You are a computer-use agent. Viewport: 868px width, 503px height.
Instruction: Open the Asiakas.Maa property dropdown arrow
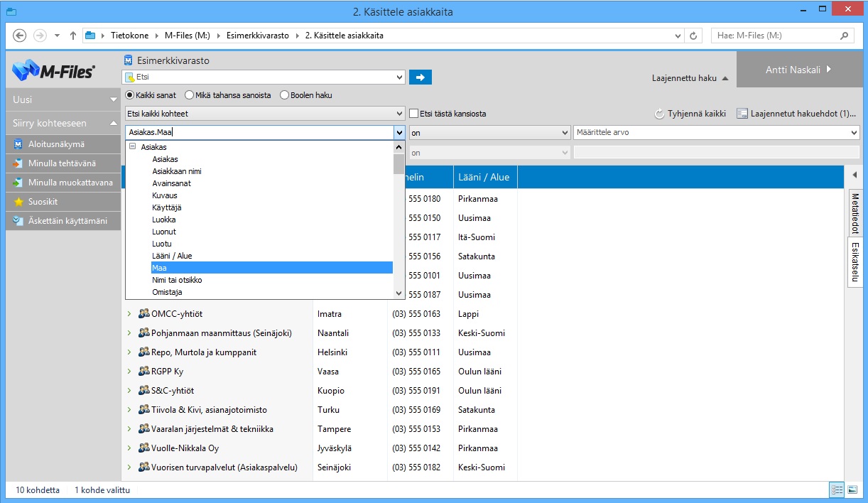click(x=399, y=132)
